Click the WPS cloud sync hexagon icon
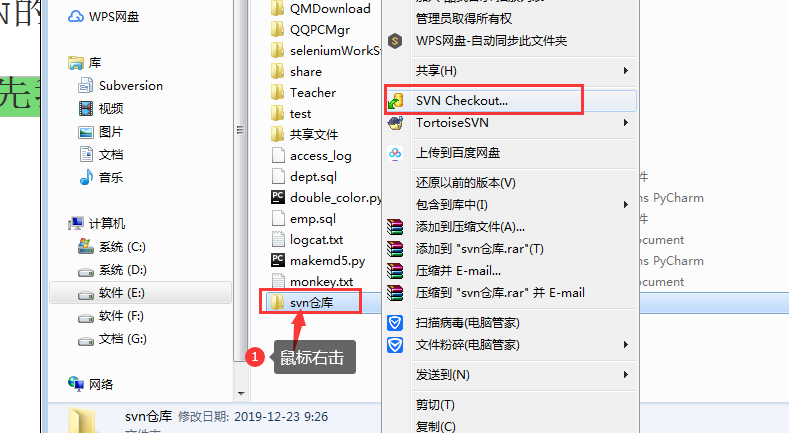Viewport: 789px width, 433px height. point(396,41)
